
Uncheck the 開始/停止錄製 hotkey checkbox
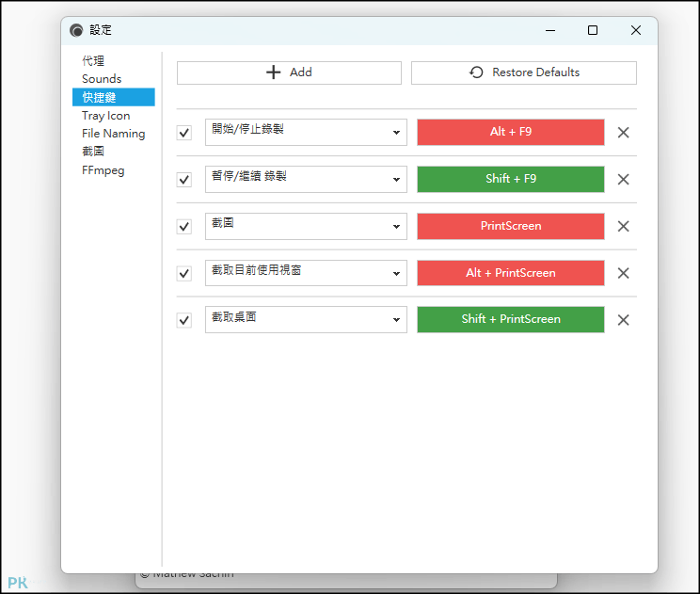[x=183, y=133]
